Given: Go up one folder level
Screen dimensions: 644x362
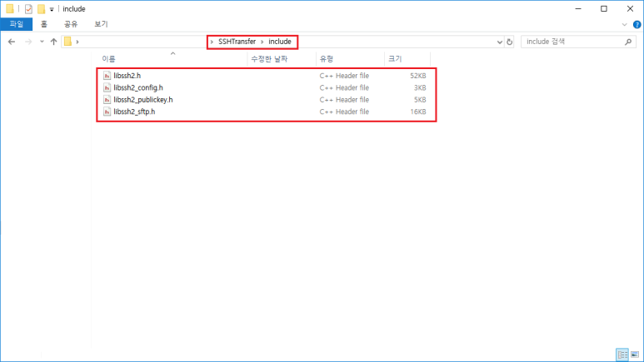Looking at the screenshot, I should pos(53,42).
